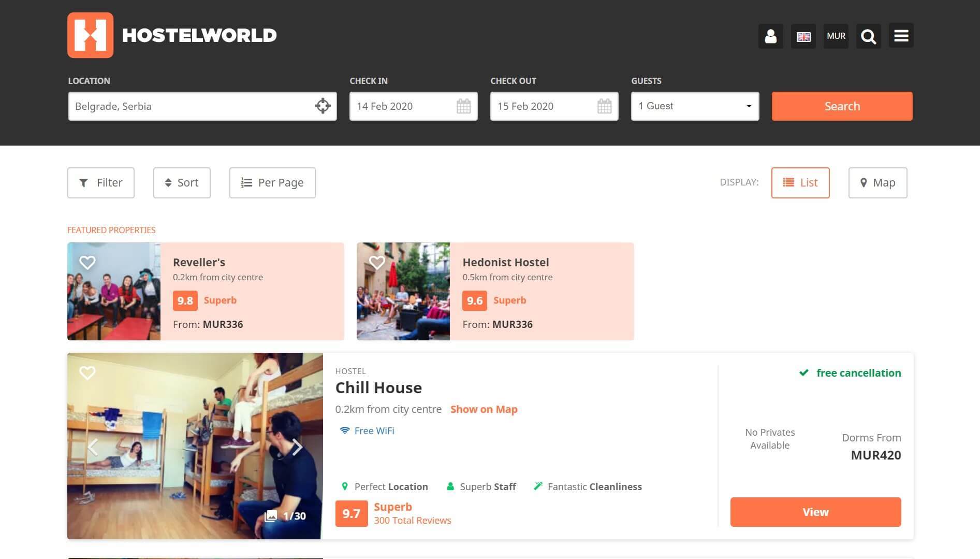
Task: Click the 9.7 rating badge
Action: tap(352, 513)
